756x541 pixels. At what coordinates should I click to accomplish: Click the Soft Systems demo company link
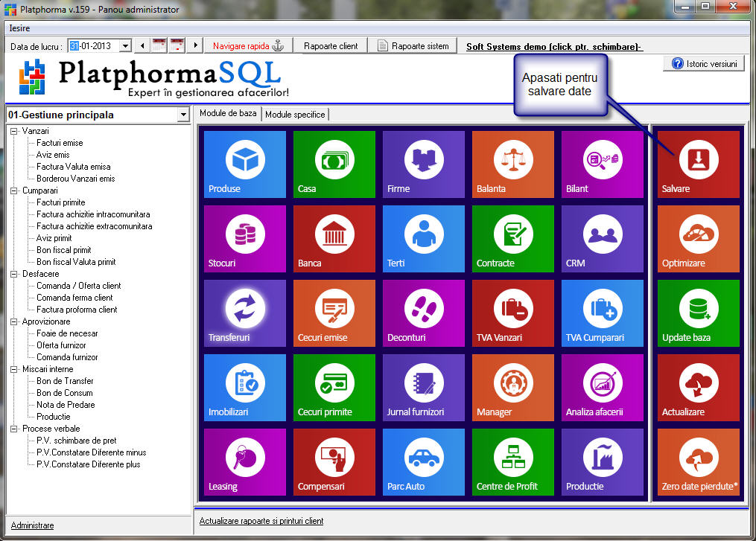[554, 47]
